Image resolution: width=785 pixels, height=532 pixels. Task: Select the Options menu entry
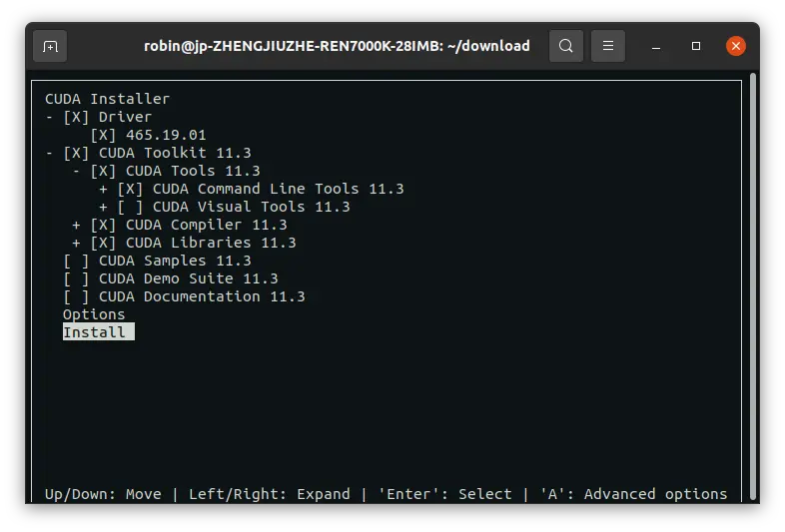(94, 314)
